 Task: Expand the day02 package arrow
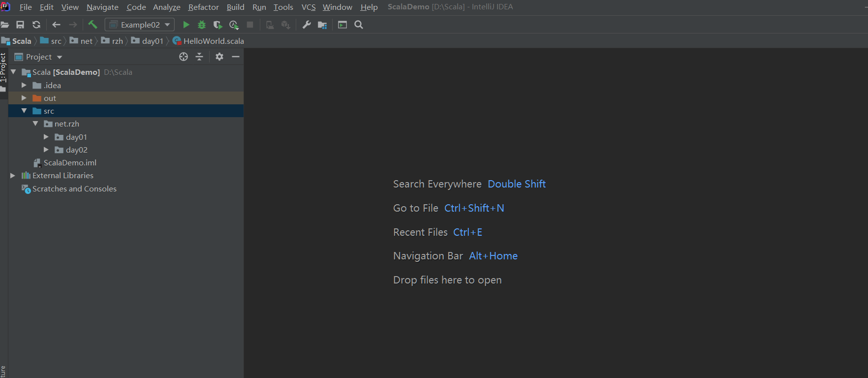(x=46, y=150)
